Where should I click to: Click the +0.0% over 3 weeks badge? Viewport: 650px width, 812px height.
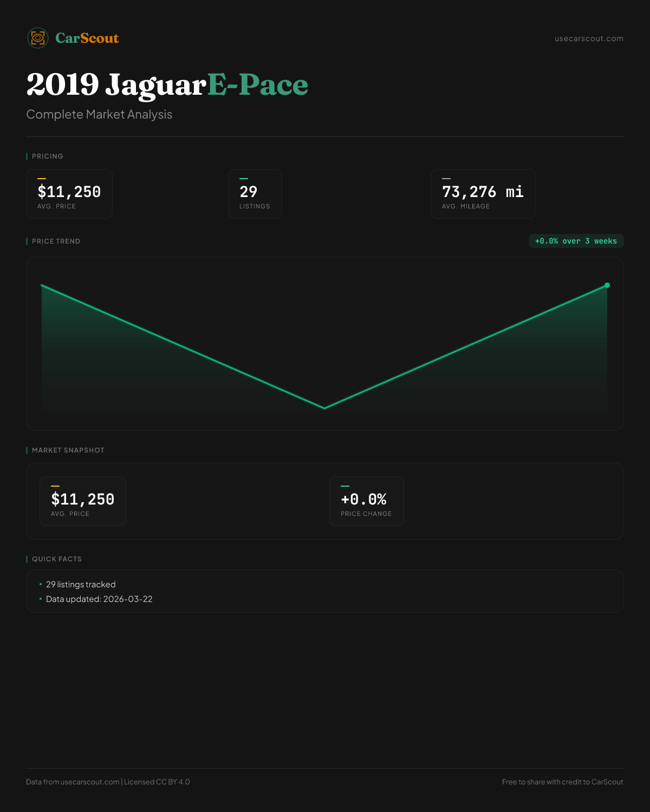[x=576, y=241]
